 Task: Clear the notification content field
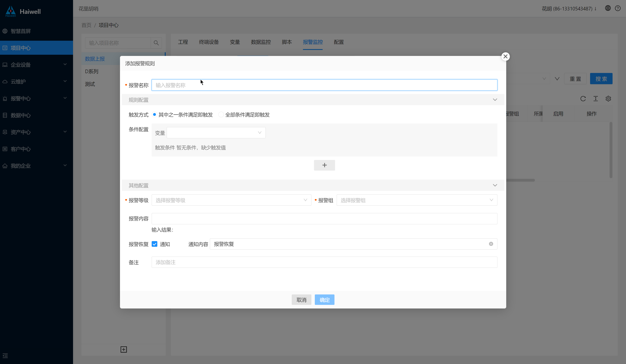(491, 244)
